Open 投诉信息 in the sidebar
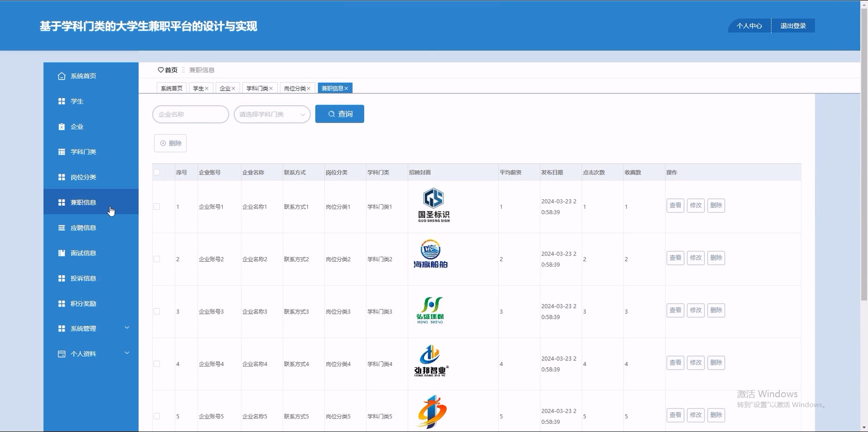Image resolution: width=868 pixels, height=432 pixels. pyautogui.click(x=91, y=278)
